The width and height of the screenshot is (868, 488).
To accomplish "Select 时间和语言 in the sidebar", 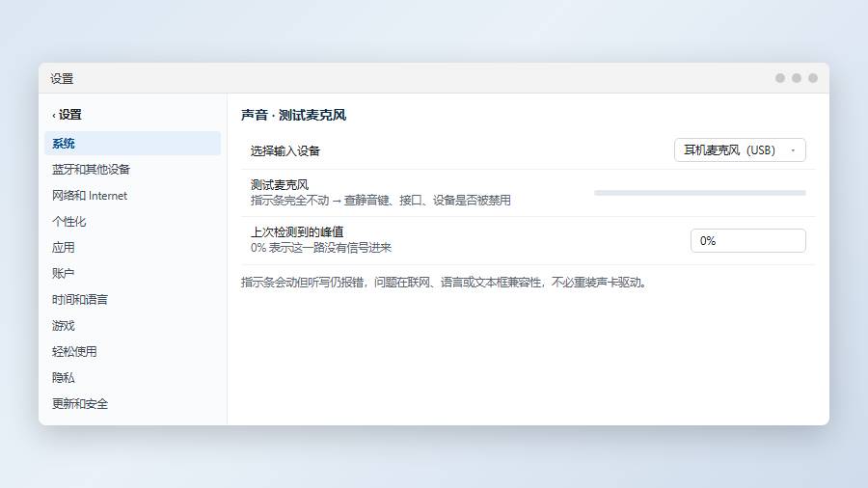I will point(132,299).
